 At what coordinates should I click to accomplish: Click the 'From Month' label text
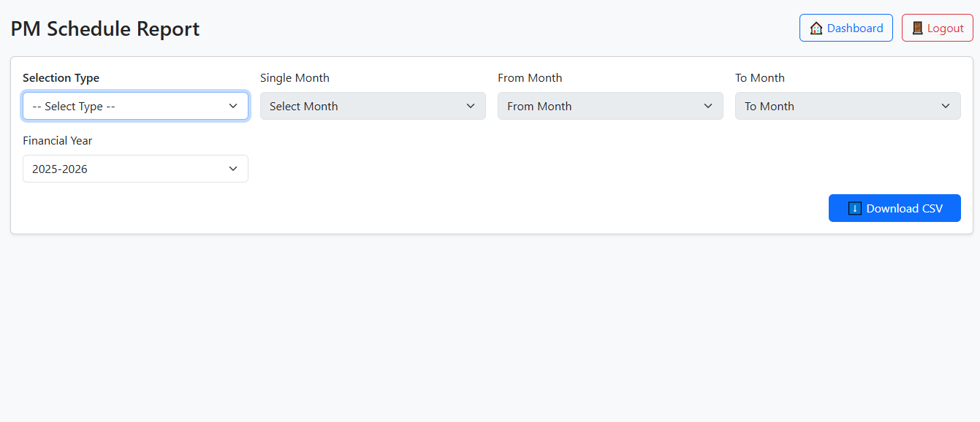pos(530,78)
